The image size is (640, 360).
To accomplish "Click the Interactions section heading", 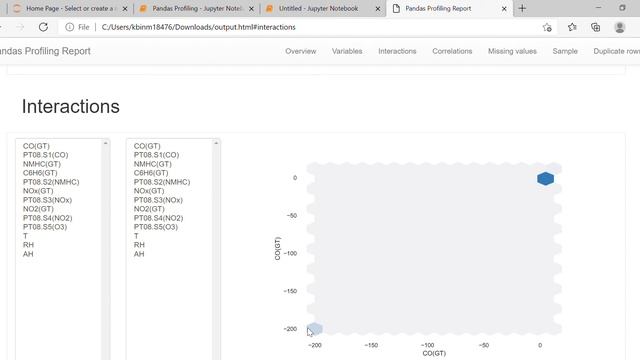I will (x=71, y=107).
